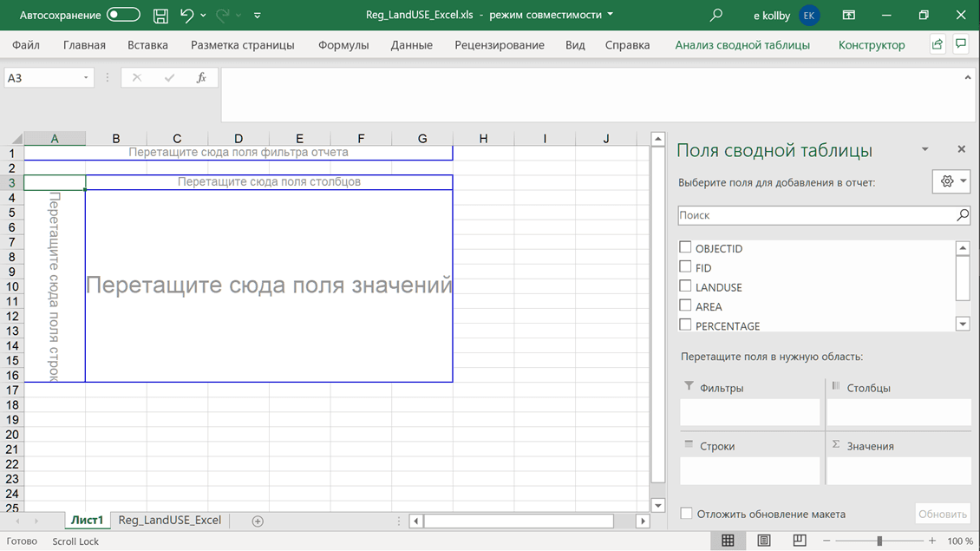980x551 pixels.
Task: Enable Отложить обновление макета checkbox
Action: pyautogui.click(x=686, y=514)
